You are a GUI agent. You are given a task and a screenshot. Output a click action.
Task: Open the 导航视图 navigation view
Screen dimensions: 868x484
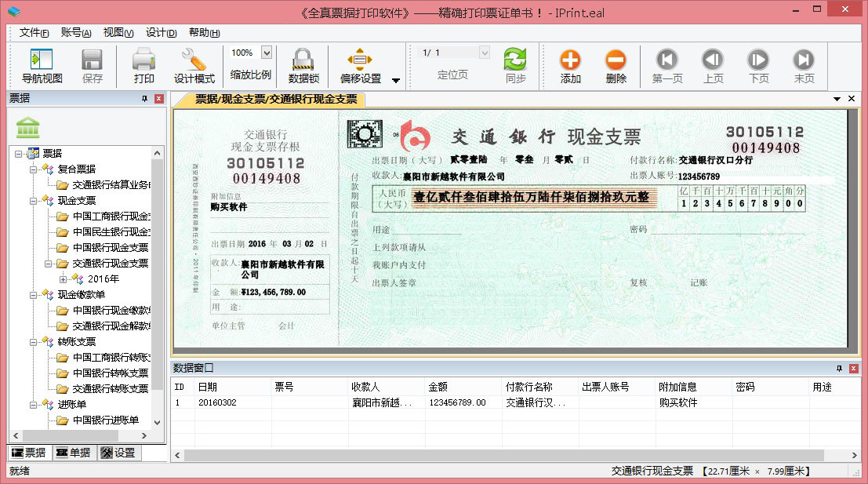coord(42,66)
